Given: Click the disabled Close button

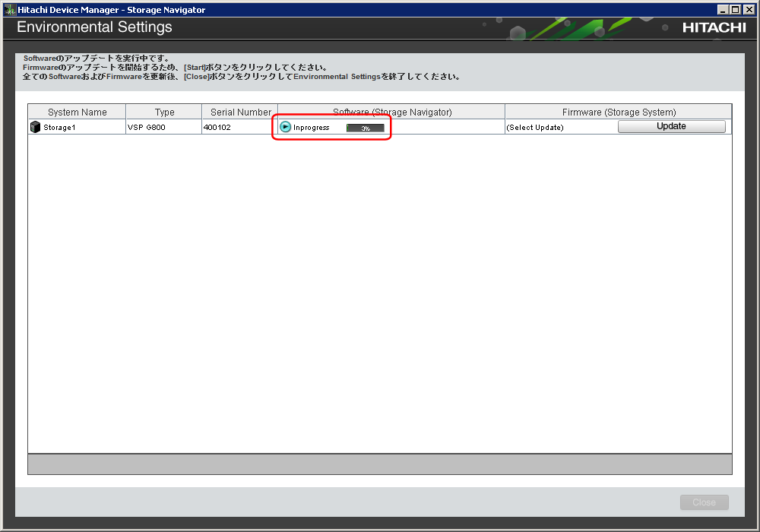Looking at the screenshot, I should tap(705, 502).
